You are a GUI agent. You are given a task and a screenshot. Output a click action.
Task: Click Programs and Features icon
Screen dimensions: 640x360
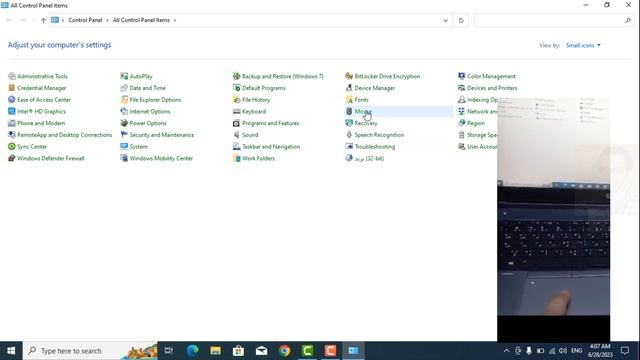point(236,123)
